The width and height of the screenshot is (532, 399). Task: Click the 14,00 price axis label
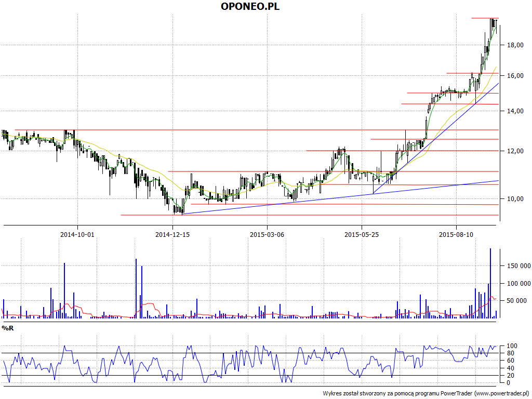point(515,111)
